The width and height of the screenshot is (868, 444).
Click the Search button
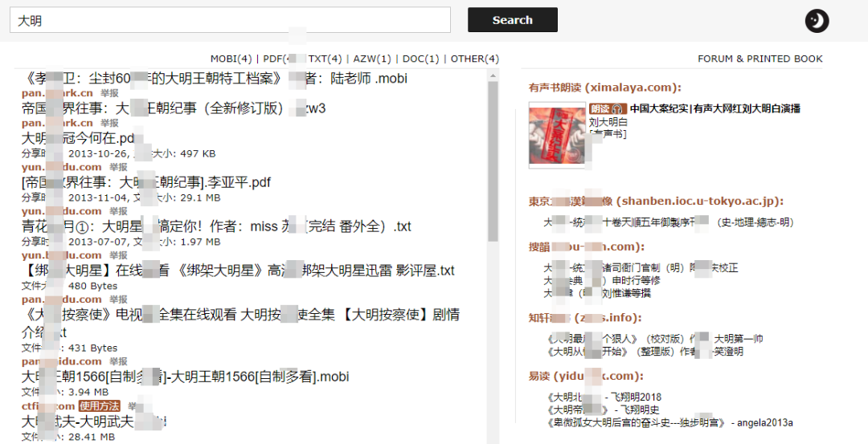tap(513, 20)
